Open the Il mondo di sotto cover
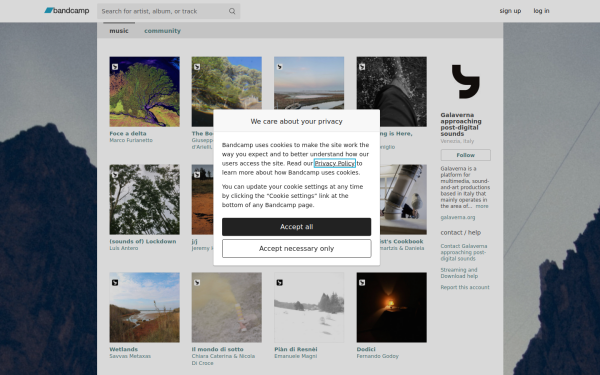Screen dimensions: 600x375 tap(227, 307)
